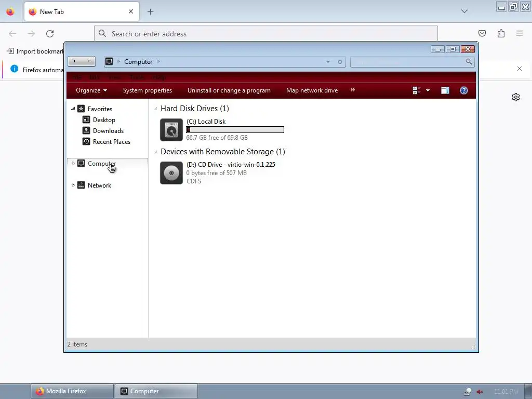Open Downloads in Favorites
This screenshot has width=532, height=399.
[108, 130]
